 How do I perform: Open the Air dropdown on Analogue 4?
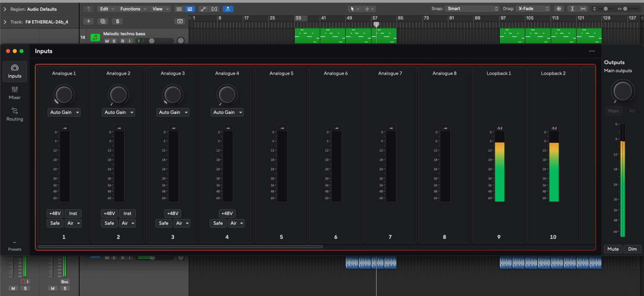[x=236, y=223]
